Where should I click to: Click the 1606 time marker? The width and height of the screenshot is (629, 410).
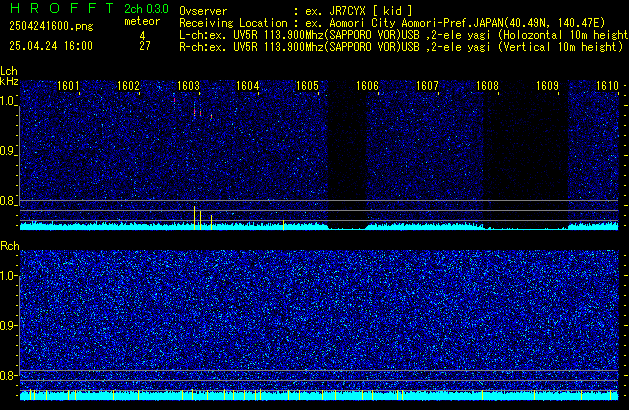pos(367,86)
